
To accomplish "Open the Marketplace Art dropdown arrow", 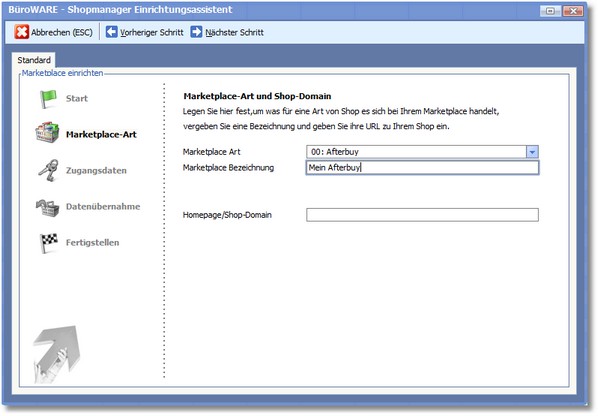I will click(532, 152).
